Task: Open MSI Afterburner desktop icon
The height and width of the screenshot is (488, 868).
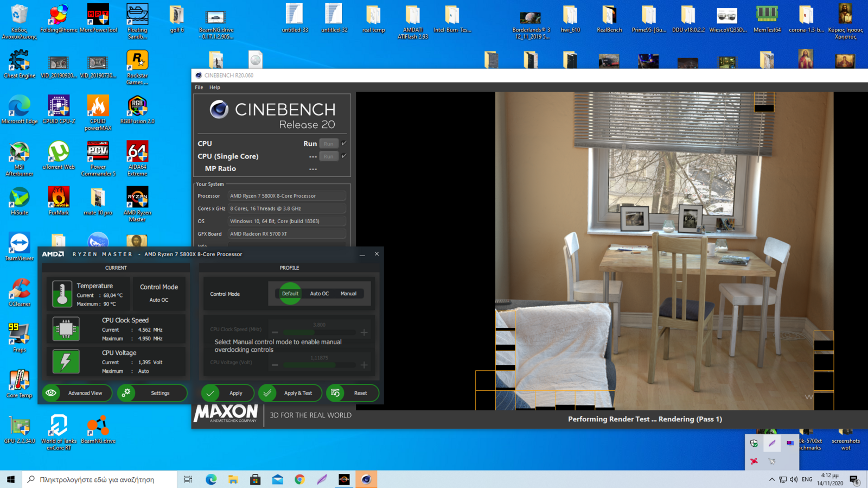Action: point(20,159)
